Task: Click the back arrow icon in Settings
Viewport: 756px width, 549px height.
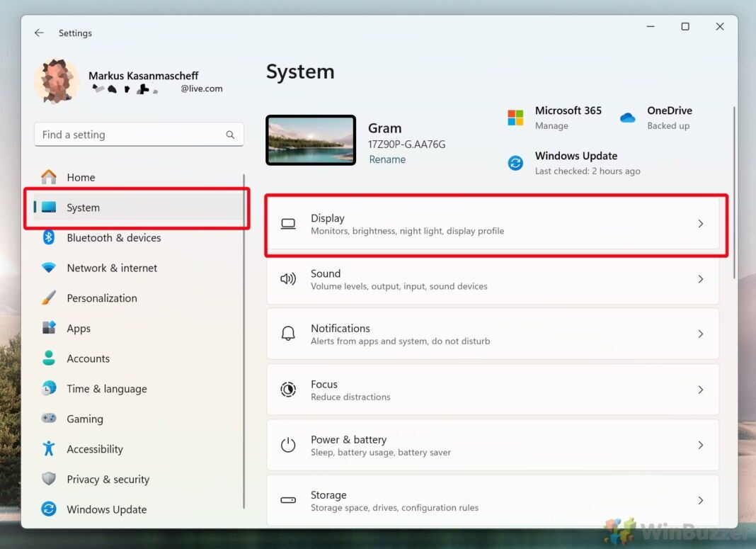Action: (39, 33)
